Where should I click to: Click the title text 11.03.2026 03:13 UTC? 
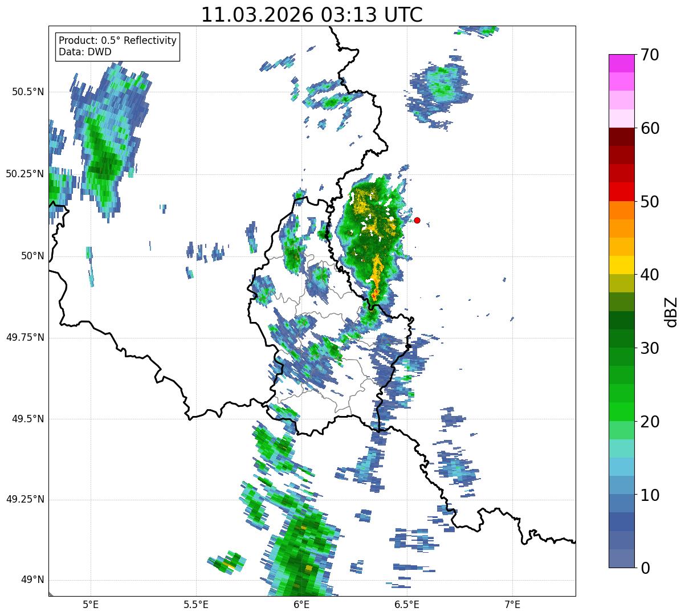[x=312, y=14]
